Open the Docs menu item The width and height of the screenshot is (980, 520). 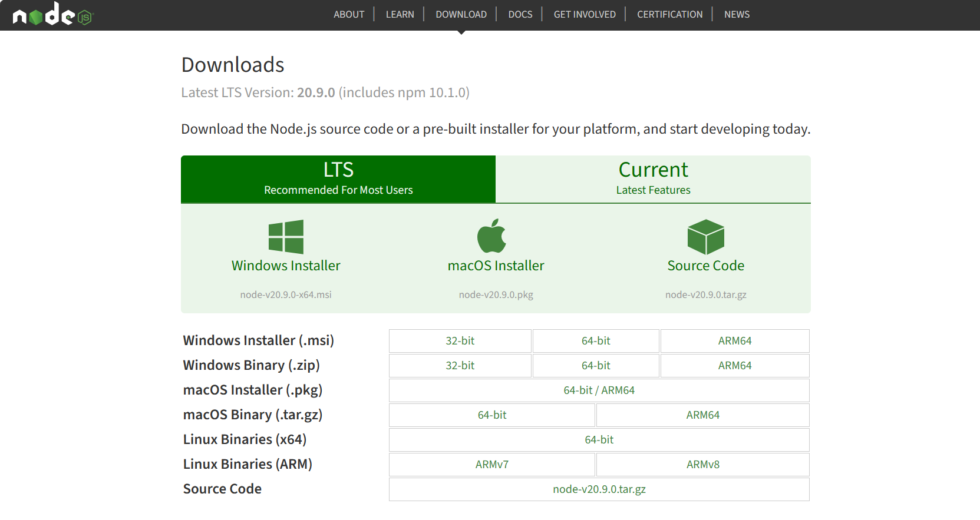pos(520,14)
